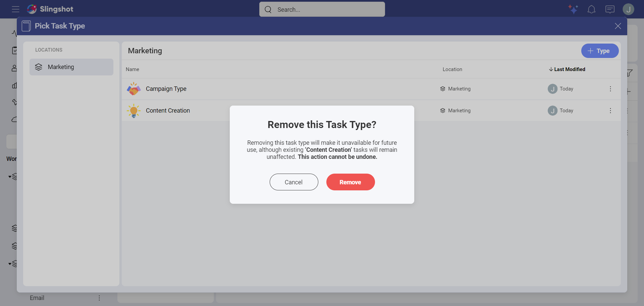
Task: Sort by the Name column header
Action: [x=132, y=69]
